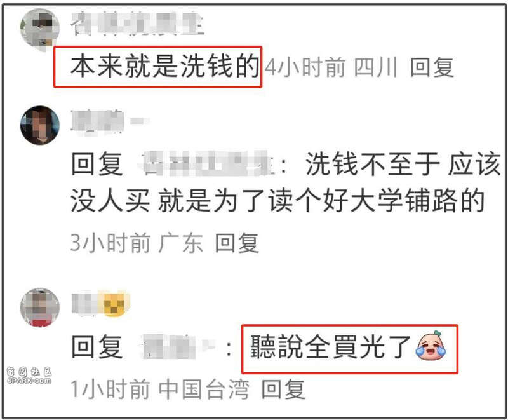Select the comment text 本来就是洗钱的
Image resolution: width=508 pixels, height=420 pixels.
(165, 67)
